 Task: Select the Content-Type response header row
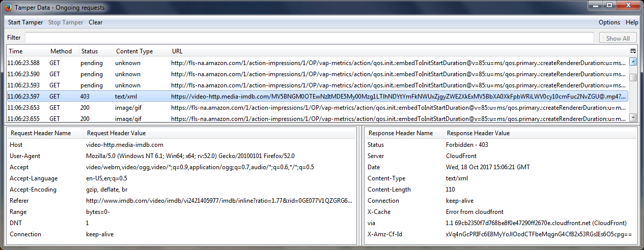click(x=501, y=178)
